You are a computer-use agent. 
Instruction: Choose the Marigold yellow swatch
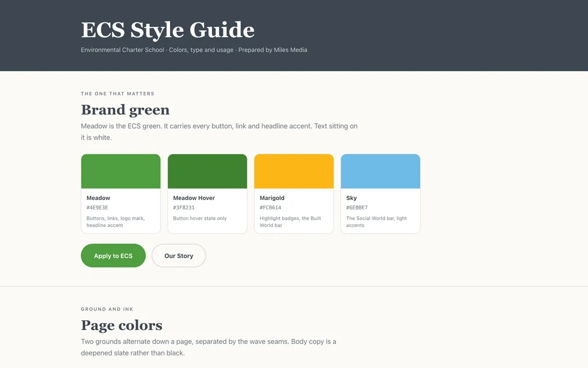click(x=294, y=171)
